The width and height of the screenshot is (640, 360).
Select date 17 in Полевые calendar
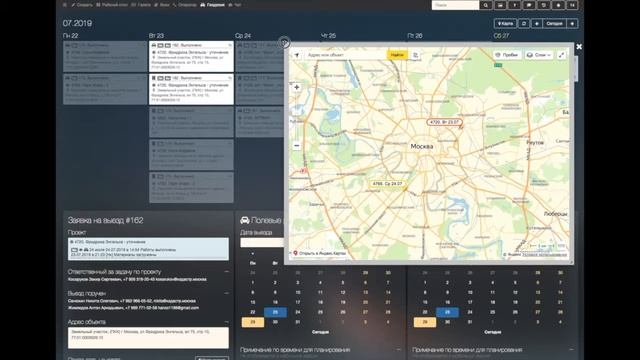pos(298,302)
